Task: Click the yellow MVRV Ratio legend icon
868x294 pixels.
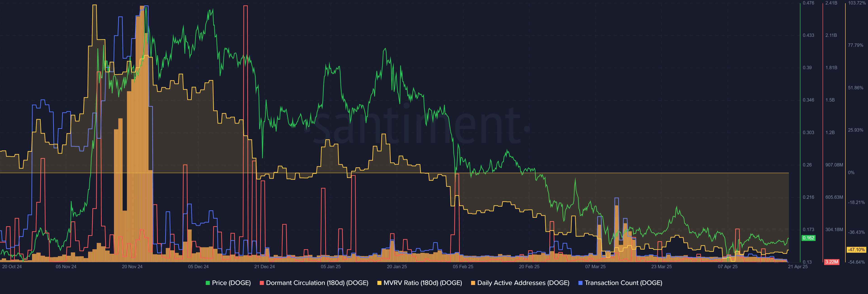Action: [380, 283]
